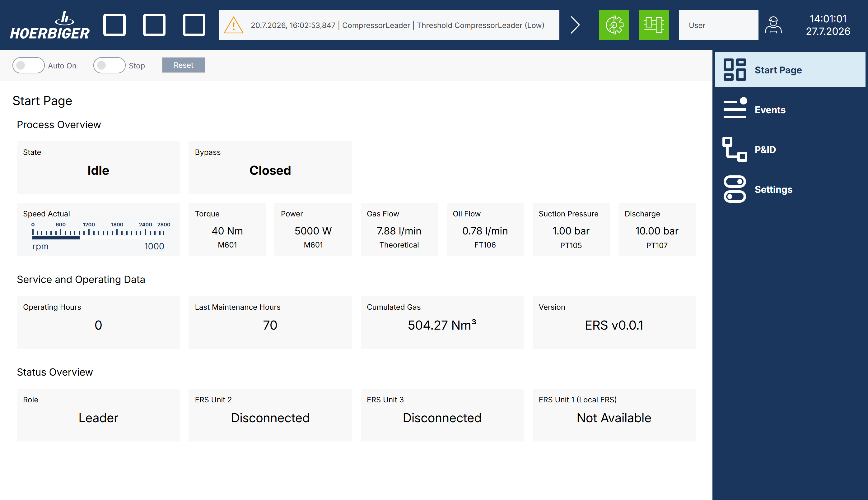This screenshot has width=868, height=500.
Task: Click the Power 5000 W value
Action: tap(313, 231)
